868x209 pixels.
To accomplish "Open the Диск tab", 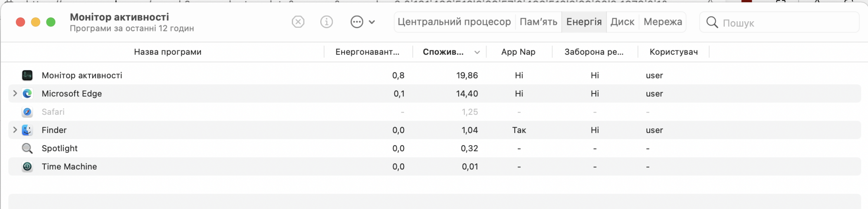I will click(622, 22).
